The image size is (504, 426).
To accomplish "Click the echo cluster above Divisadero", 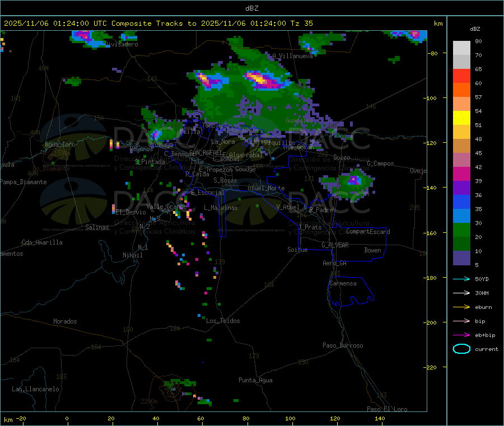I will (90, 39).
